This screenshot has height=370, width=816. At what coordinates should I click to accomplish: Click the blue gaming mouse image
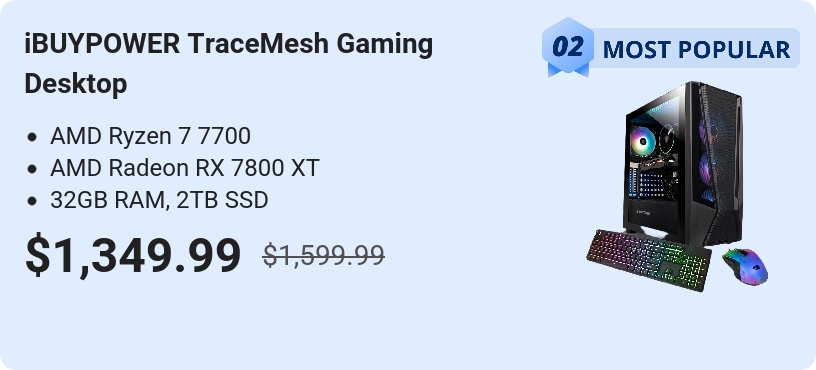click(x=745, y=266)
